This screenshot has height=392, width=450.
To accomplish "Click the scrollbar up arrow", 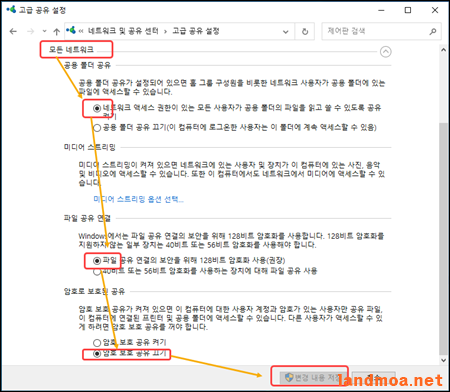I will pos(443,50).
